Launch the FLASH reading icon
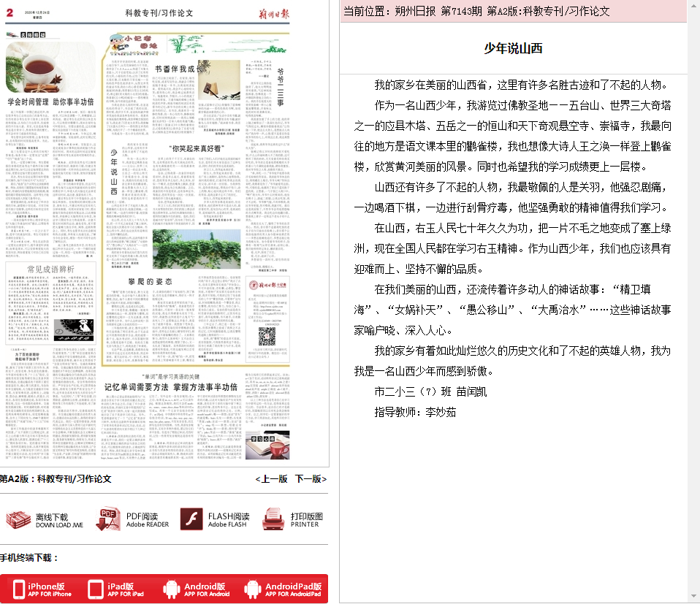700x604 pixels. coord(191,519)
